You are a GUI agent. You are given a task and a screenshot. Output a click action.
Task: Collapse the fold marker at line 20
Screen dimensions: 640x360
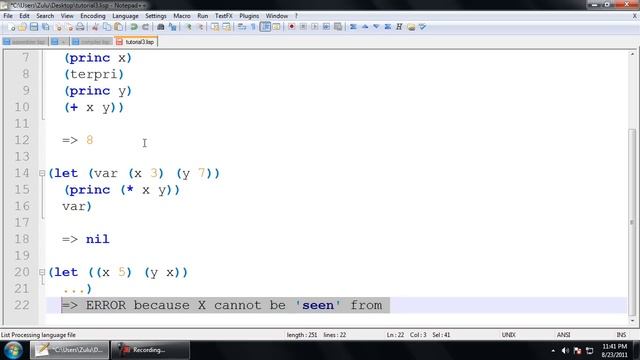(x=42, y=272)
